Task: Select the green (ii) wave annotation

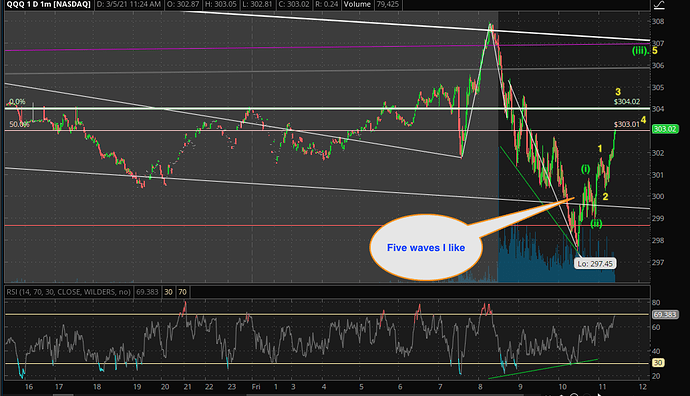Action: tap(596, 224)
